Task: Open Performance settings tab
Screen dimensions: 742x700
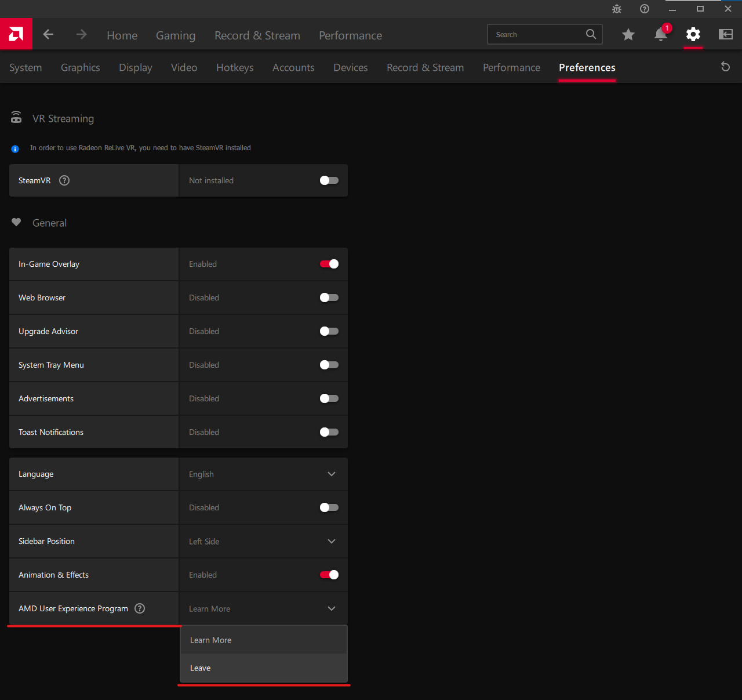Action: point(511,67)
